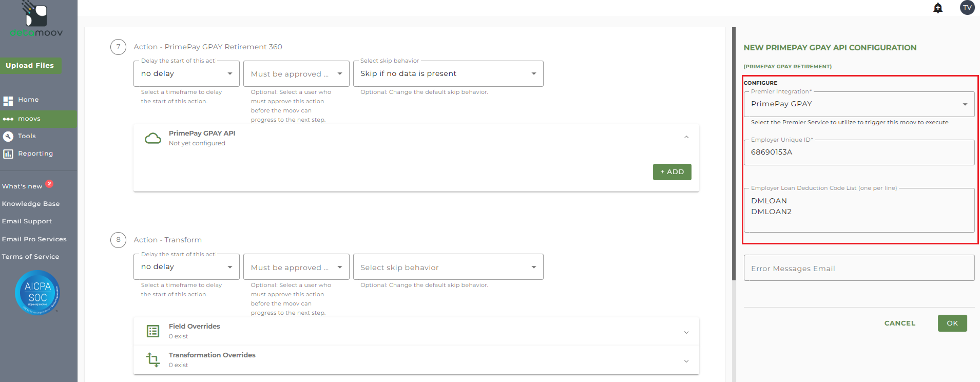Click the Reporting chart icon

pos(8,154)
